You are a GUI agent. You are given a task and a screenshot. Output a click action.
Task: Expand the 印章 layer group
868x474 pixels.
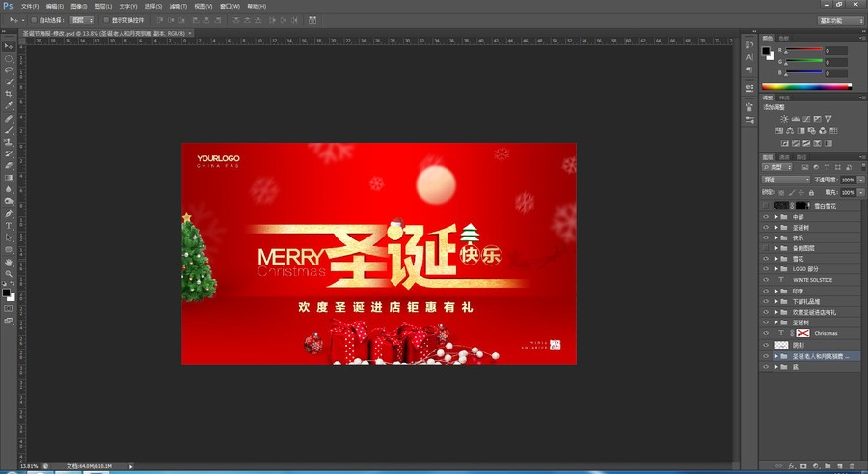tap(776, 291)
